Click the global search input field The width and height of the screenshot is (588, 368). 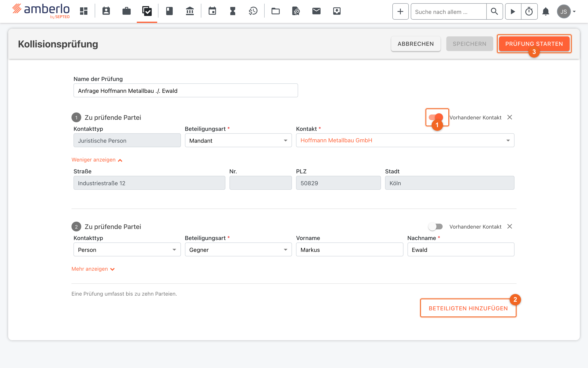coord(449,11)
